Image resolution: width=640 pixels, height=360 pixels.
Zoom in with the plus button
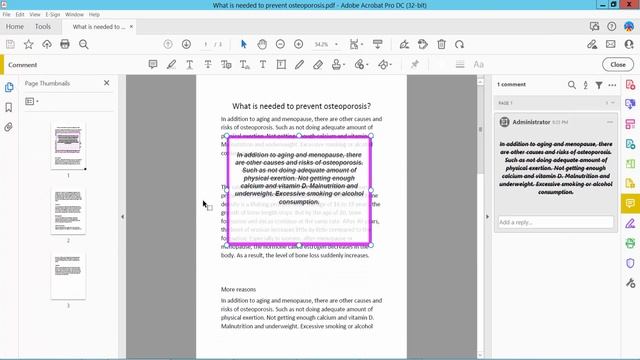298,44
